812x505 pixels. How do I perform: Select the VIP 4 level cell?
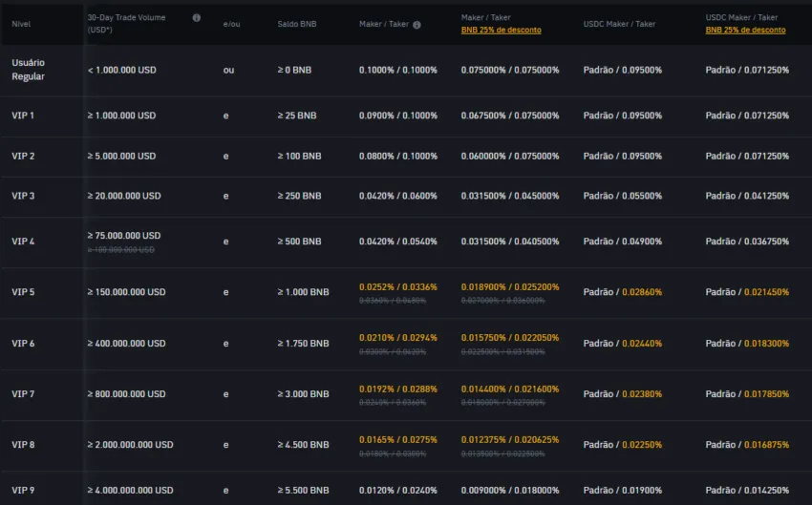tap(23, 242)
